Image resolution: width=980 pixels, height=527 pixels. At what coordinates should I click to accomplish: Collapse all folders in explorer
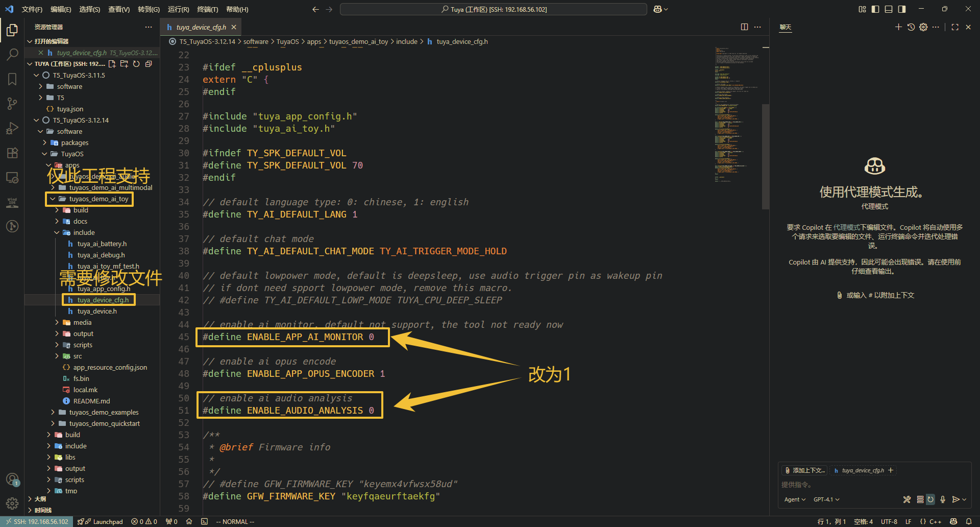[149, 64]
